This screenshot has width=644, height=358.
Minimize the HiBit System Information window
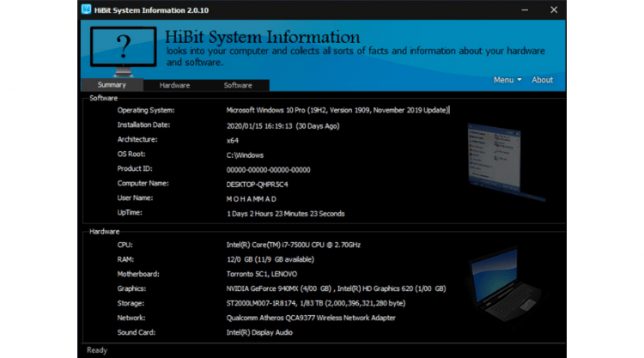point(525,9)
